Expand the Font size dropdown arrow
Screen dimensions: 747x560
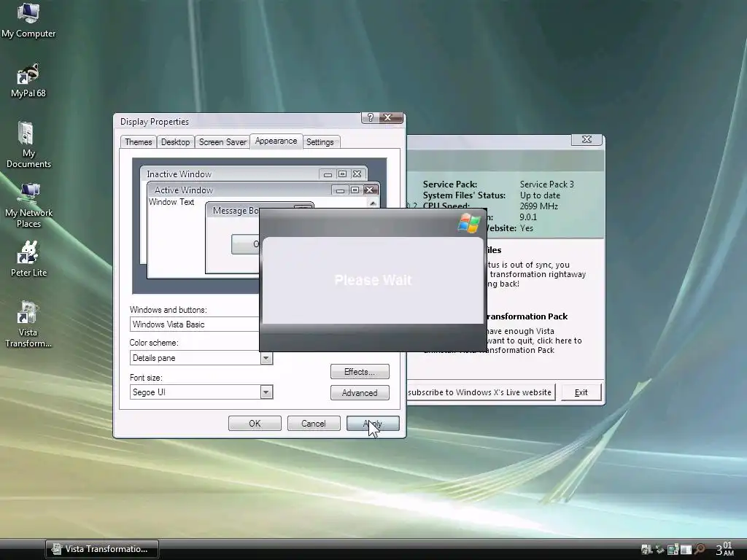pos(266,392)
